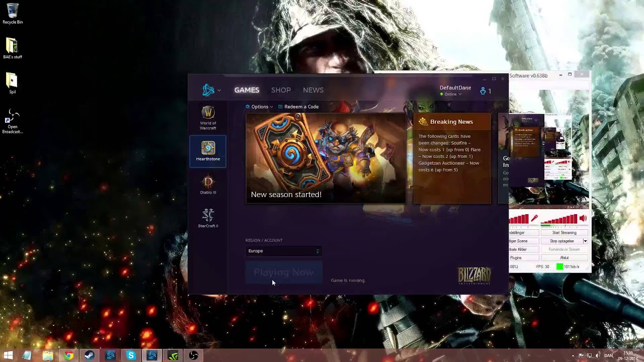Expand the Battle.net logo dropdown arrow
The width and height of the screenshot is (644, 362).
219,90
